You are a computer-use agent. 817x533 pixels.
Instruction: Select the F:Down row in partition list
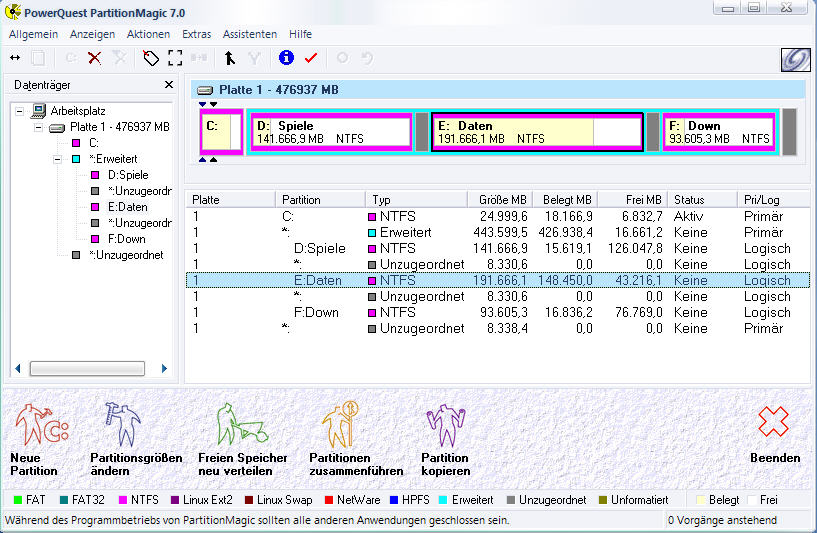498,313
